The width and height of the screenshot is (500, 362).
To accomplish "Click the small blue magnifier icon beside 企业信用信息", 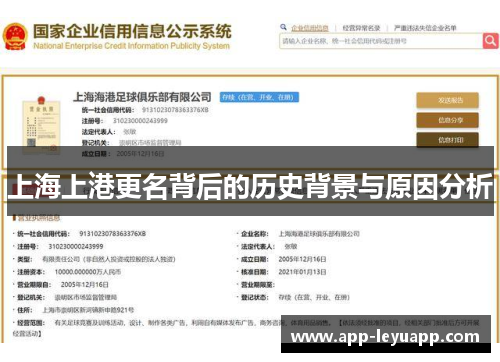I will pyautogui.click(x=283, y=27).
